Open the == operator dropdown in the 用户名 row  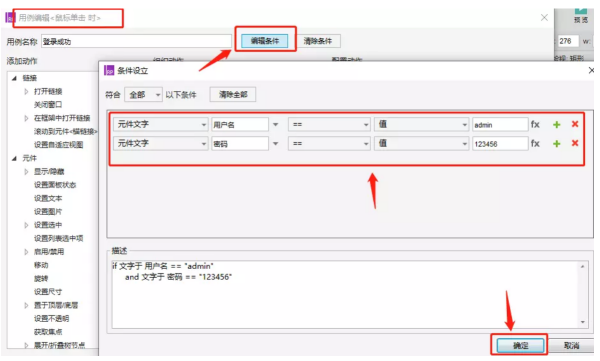[329, 124]
